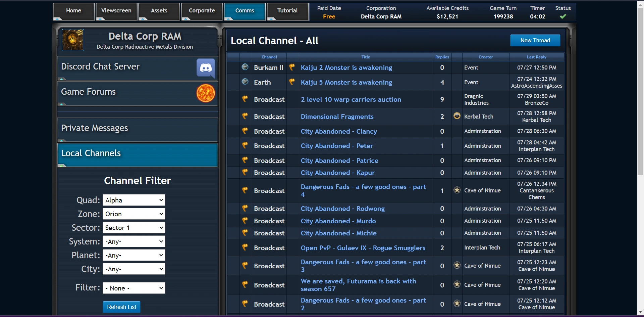Viewport: 644px width, 317px height.
Task: Open the Assets tab
Action: (159, 11)
